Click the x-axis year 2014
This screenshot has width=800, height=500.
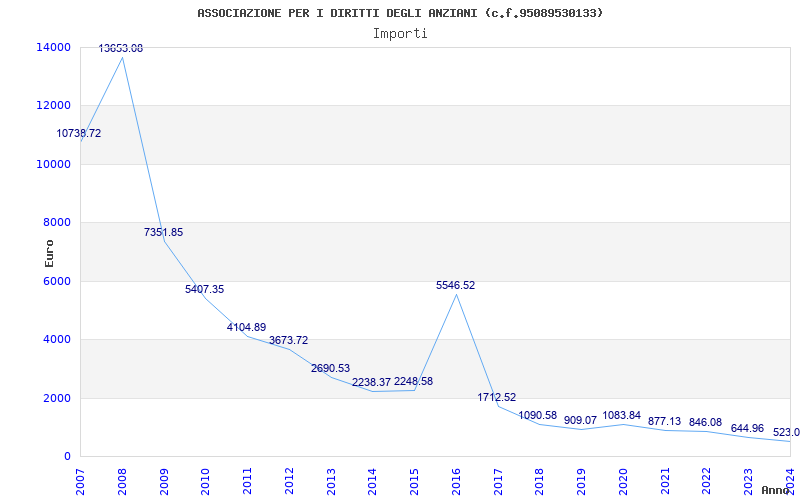[372, 482]
